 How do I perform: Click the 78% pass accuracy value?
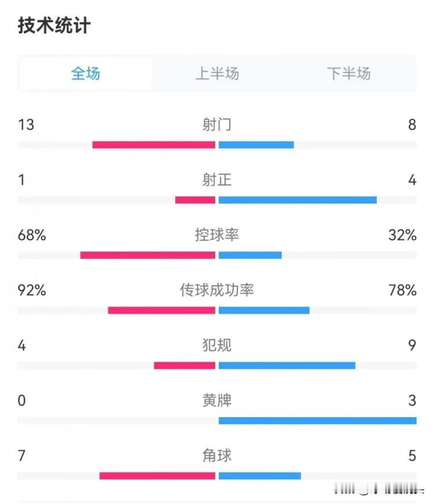click(402, 290)
